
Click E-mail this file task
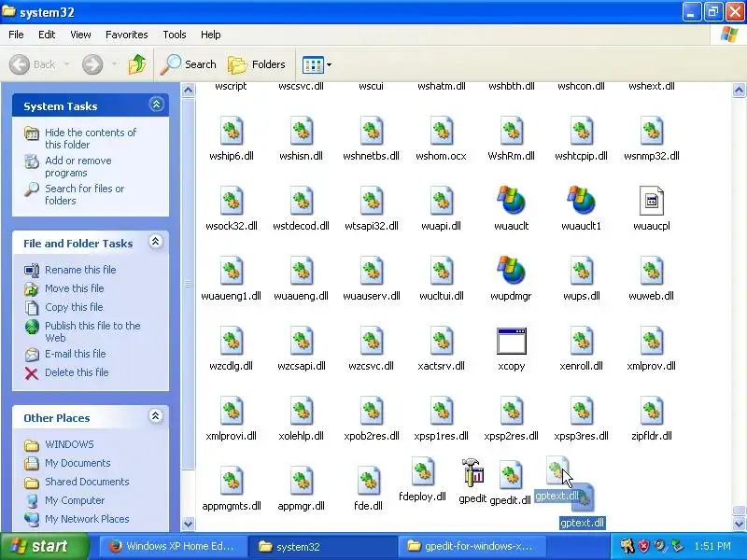(76, 354)
